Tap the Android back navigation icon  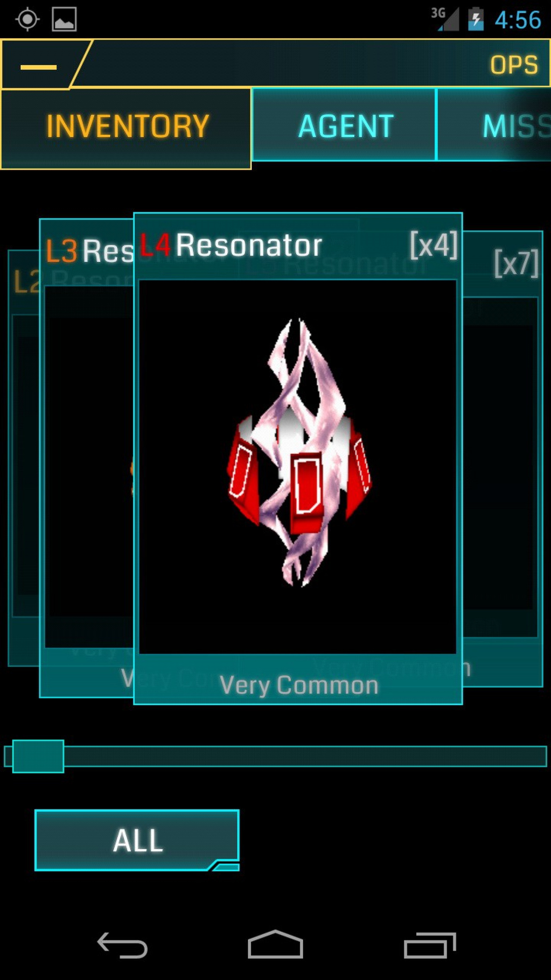[x=122, y=945]
